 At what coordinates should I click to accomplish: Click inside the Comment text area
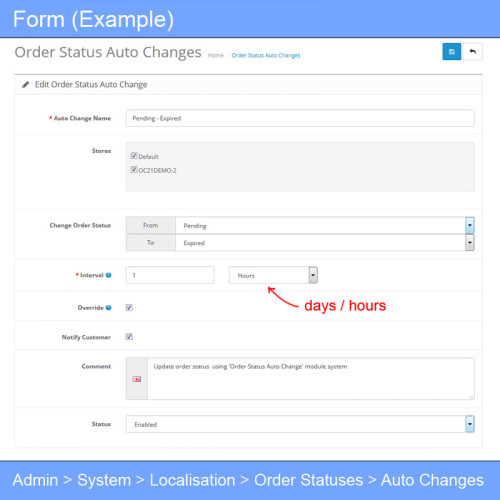point(311,379)
